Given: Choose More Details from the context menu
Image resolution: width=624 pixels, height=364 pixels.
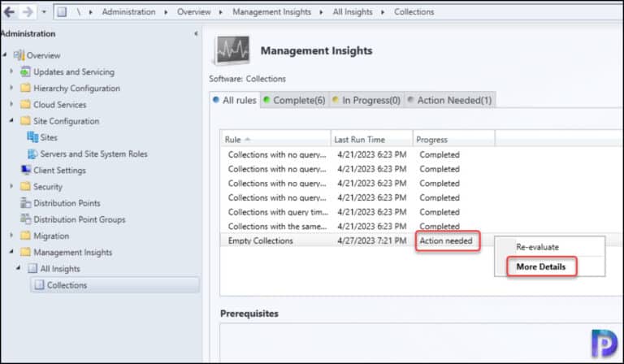Looking at the screenshot, I should point(541,266).
